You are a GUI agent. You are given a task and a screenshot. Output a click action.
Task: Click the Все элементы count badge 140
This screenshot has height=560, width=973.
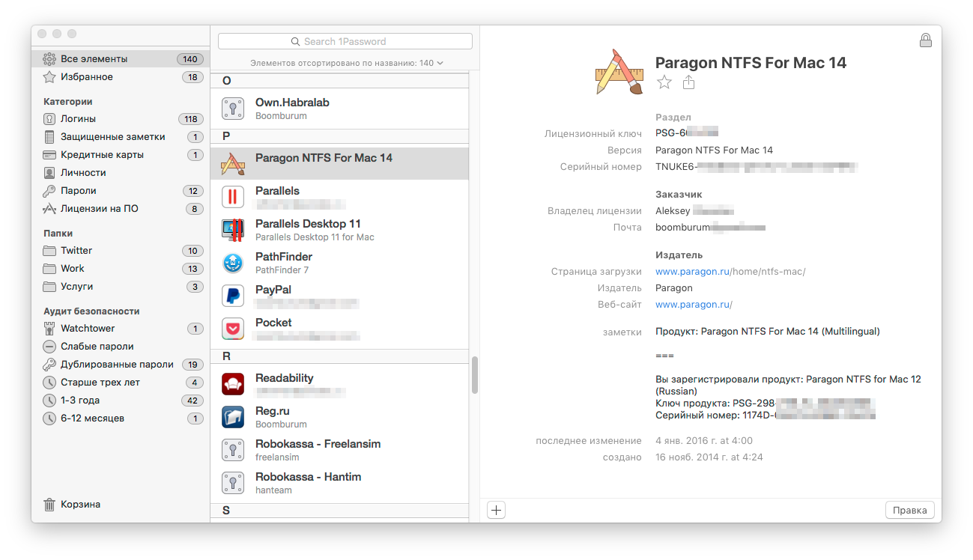coord(190,59)
